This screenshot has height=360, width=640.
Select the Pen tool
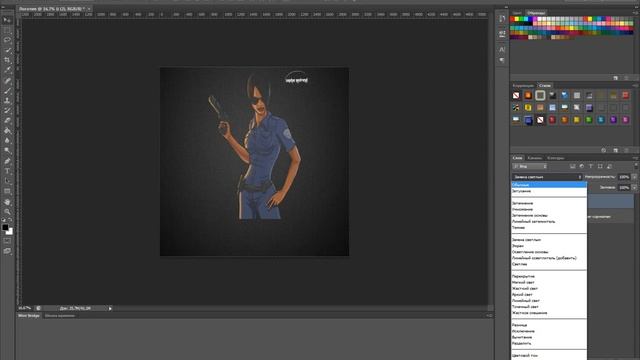pyautogui.click(x=7, y=161)
